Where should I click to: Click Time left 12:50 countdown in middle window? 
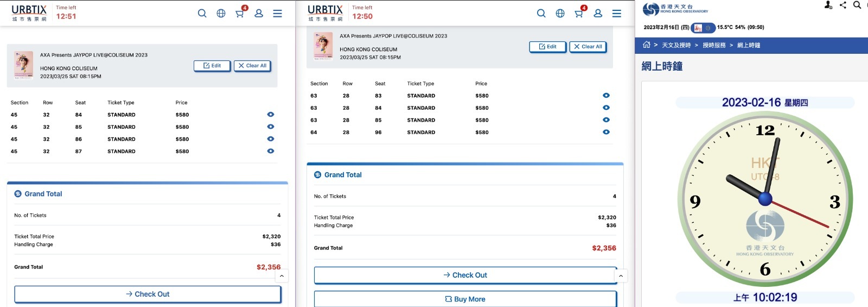click(x=362, y=12)
